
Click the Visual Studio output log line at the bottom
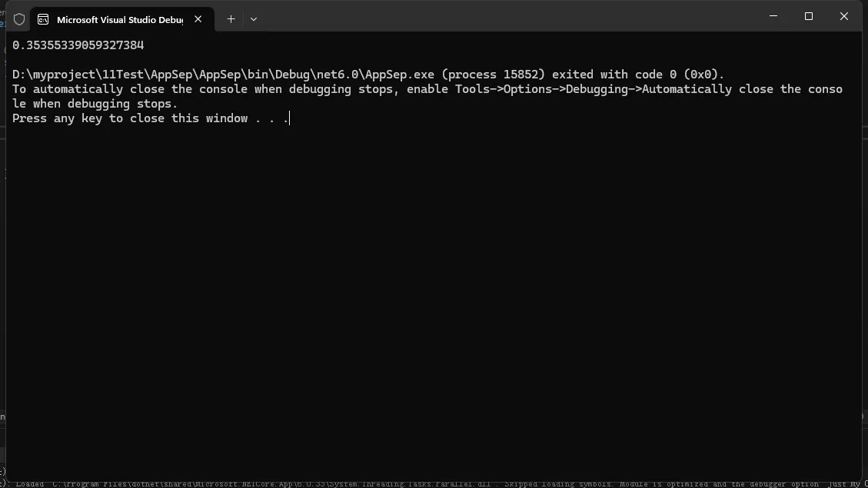[x=431, y=484]
